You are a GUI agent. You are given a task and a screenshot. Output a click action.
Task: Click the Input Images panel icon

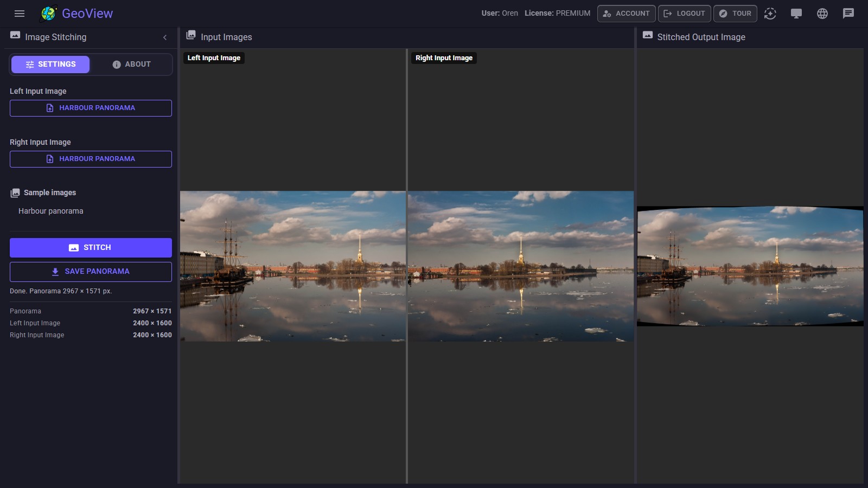coord(191,35)
